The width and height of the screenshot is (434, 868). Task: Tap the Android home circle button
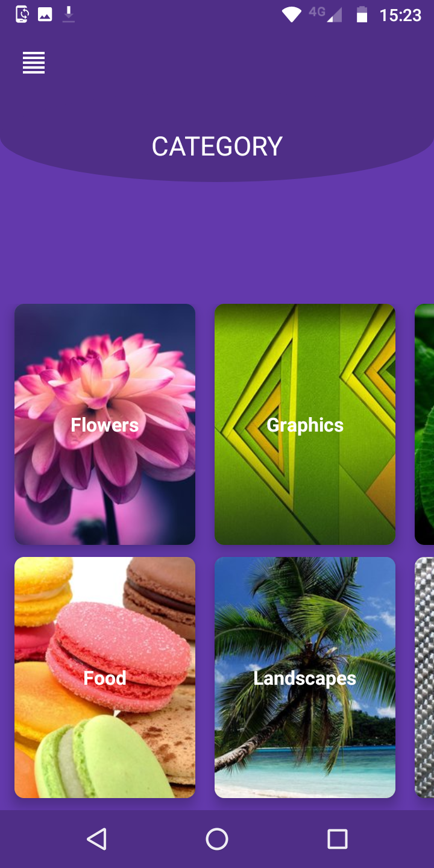click(x=217, y=839)
